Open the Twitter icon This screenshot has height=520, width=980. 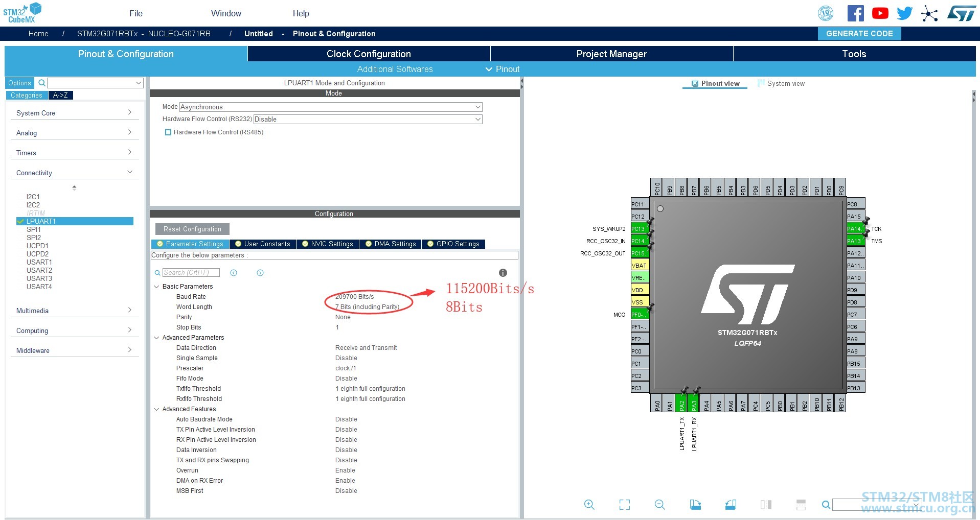pyautogui.click(x=904, y=13)
